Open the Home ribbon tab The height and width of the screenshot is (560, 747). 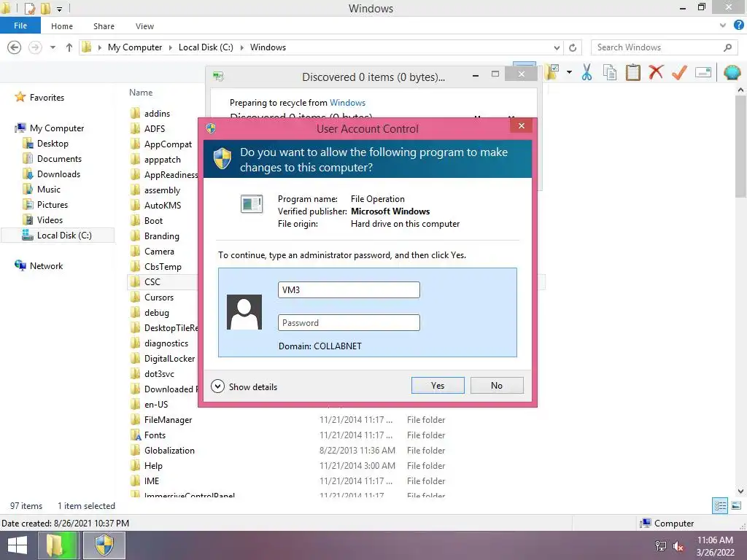(62, 26)
